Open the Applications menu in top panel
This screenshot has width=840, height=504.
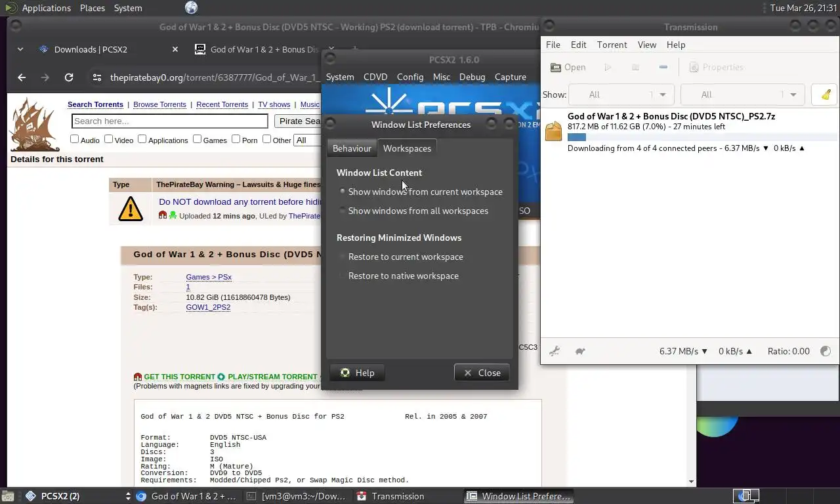(46, 8)
